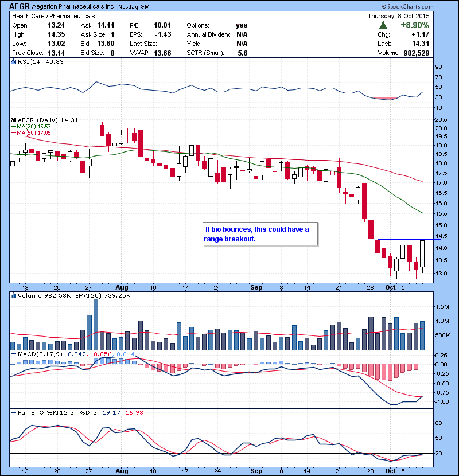This screenshot has width=459, height=476.
Task: Click the Aegerion Pharmaceuticals Inc. company name
Action: pos(73,6)
